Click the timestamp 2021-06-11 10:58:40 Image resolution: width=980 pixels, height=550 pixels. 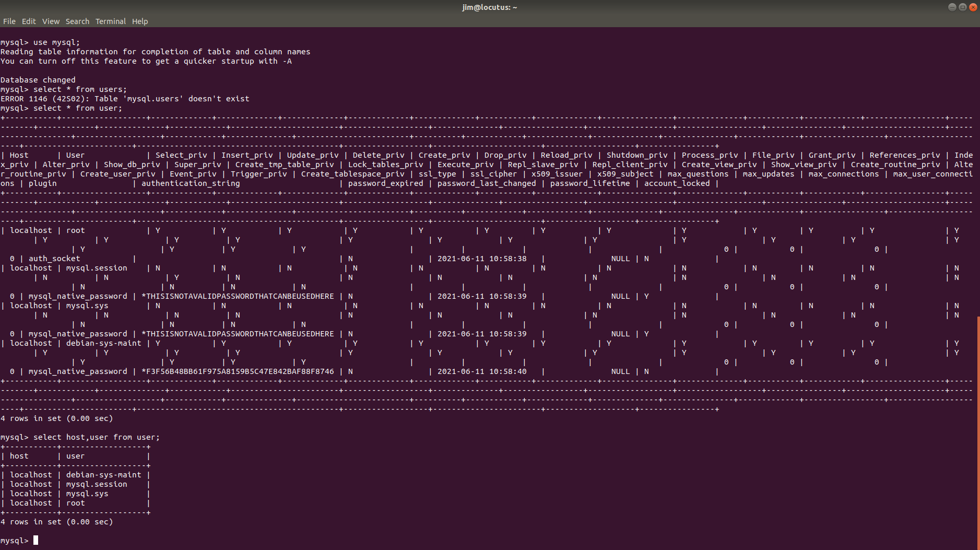point(483,371)
